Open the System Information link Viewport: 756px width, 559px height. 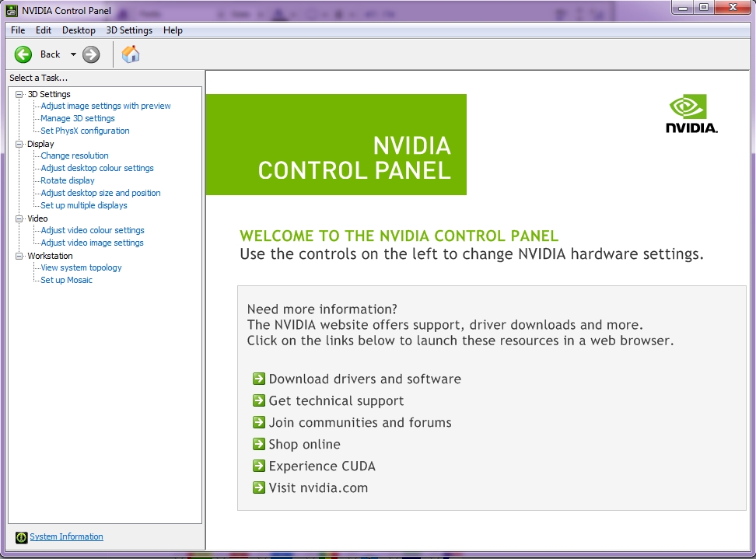point(67,536)
